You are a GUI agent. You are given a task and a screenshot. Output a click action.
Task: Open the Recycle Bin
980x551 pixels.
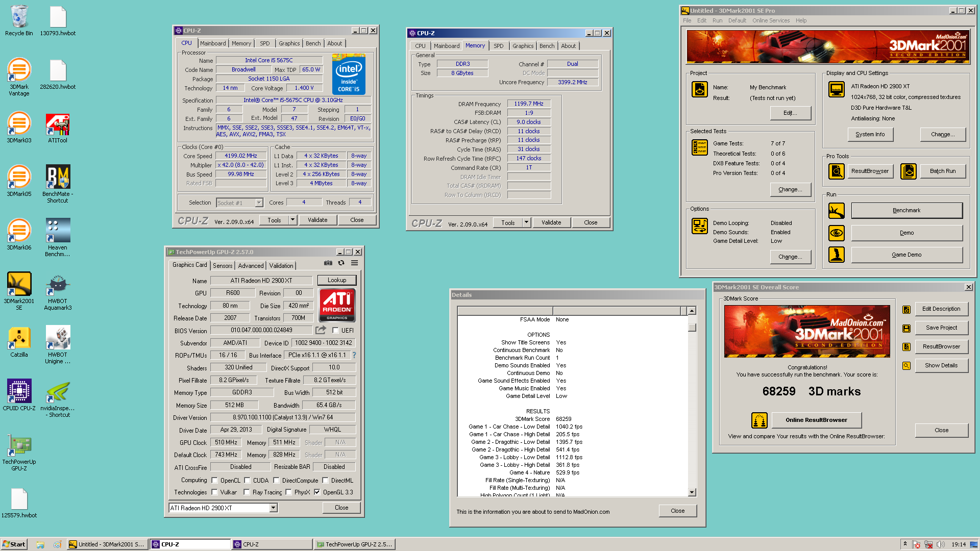coord(19,20)
